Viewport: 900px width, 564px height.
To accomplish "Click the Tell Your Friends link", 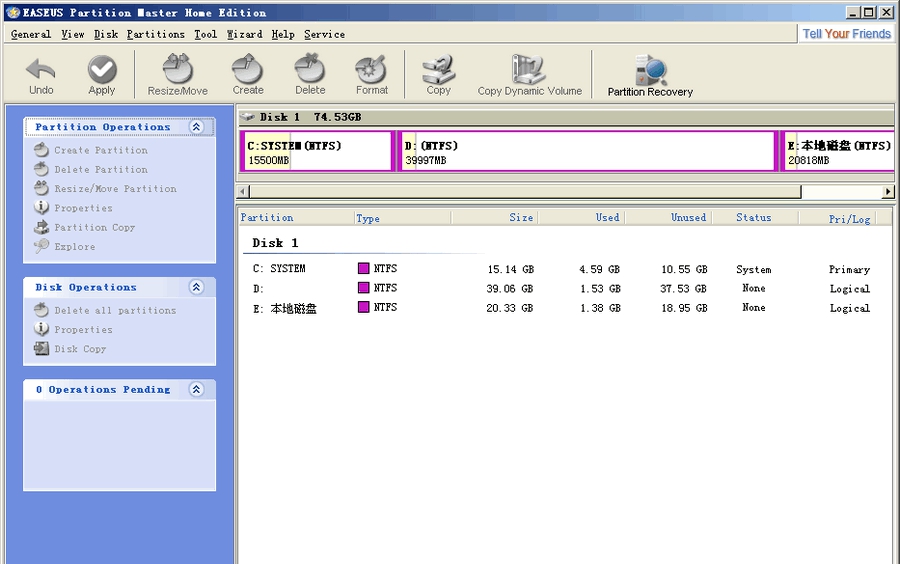I will [846, 33].
